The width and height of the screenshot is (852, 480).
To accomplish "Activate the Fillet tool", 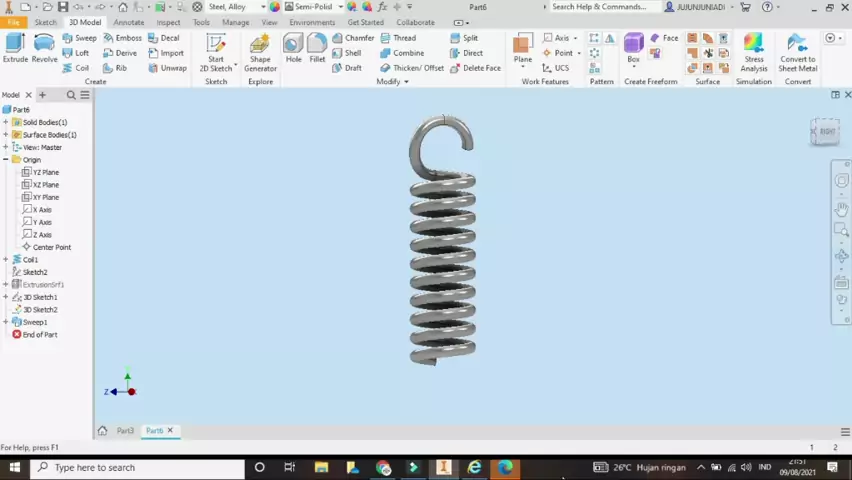I will pyautogui.click(x=317, y=48).
